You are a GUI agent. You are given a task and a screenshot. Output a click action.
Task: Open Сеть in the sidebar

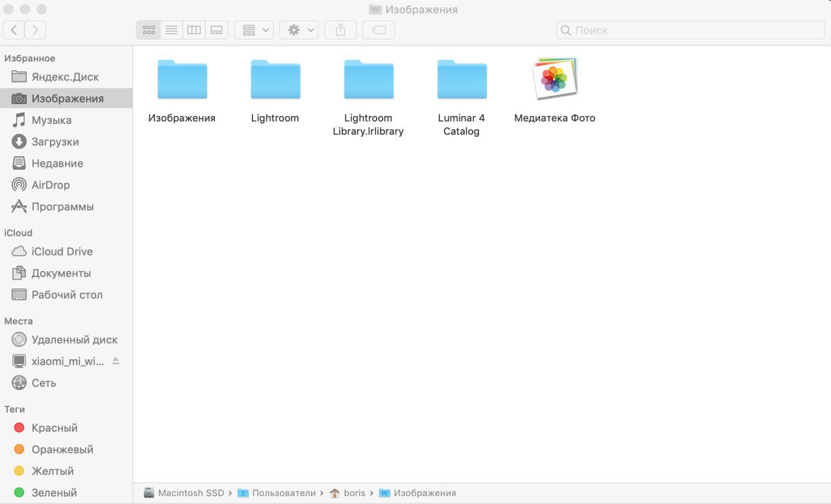tap(66, 383)
